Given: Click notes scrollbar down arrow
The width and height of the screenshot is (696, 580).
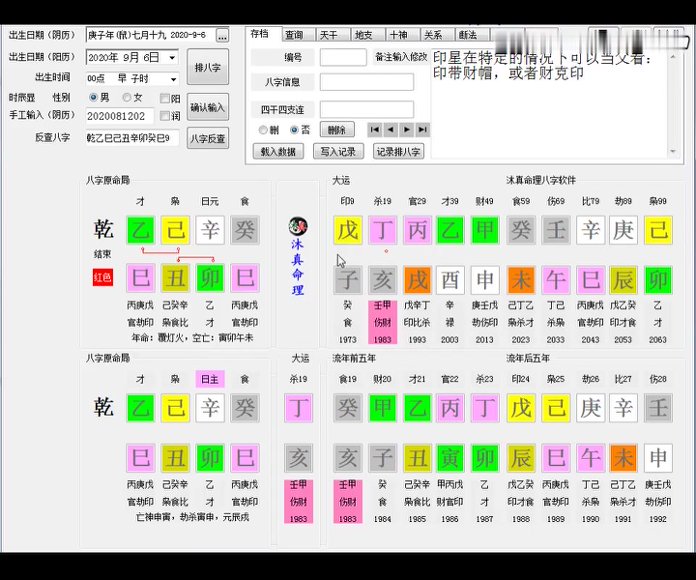Looking at the screenshot, I should 673,152.
